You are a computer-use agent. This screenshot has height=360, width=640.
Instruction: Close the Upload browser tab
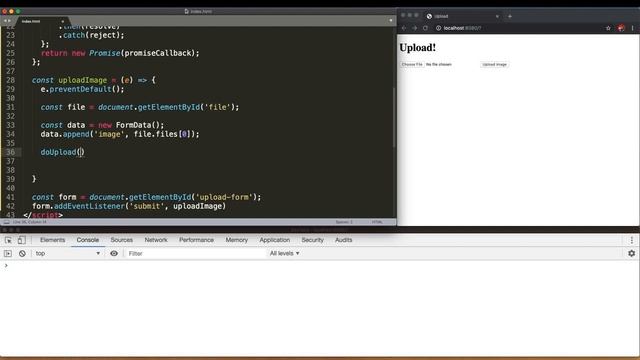click(497, 16)
